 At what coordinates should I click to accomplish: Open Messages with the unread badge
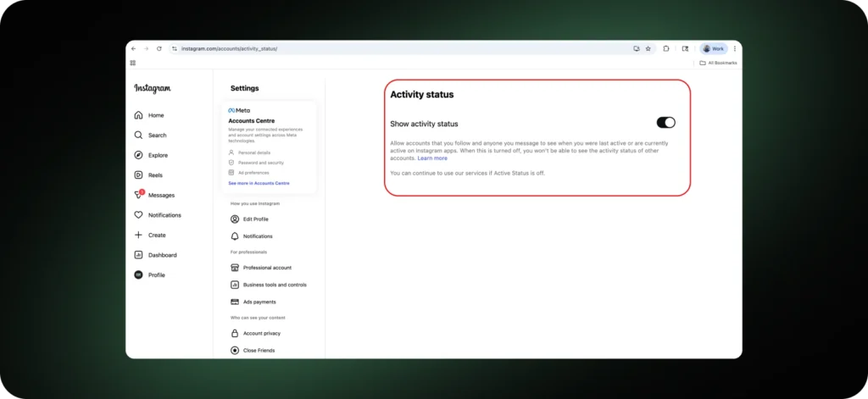tap(154, 195)
